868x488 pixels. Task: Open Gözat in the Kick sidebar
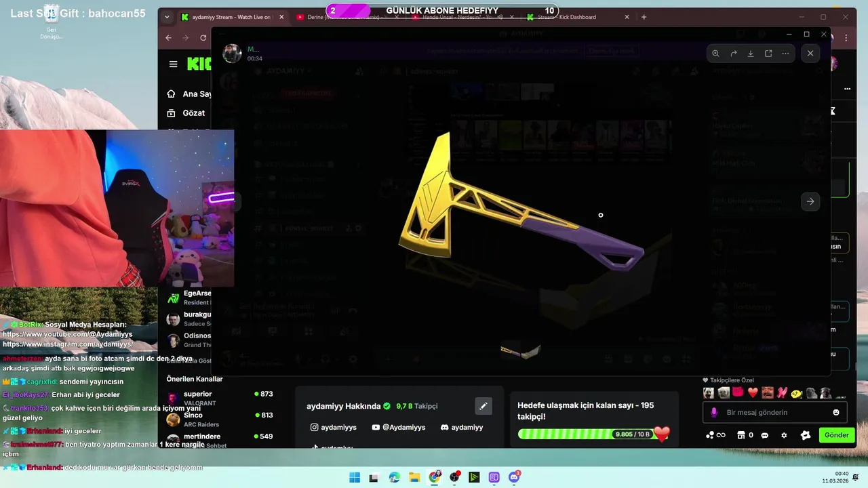click(186, 113)
